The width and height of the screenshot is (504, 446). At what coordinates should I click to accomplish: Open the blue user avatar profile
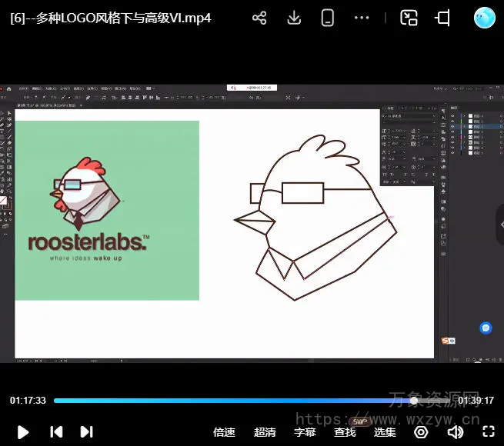pos(484,18)
